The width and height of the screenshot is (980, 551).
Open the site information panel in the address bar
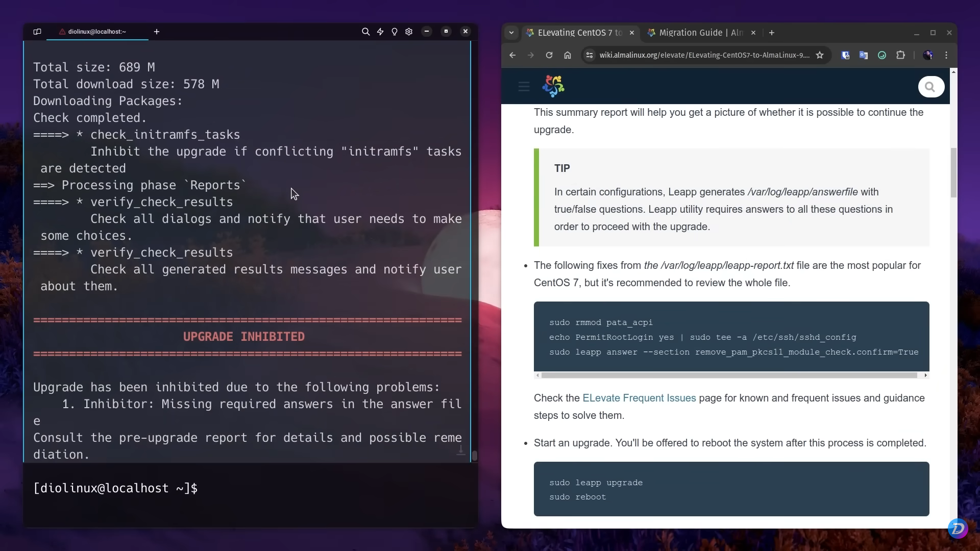589,55
